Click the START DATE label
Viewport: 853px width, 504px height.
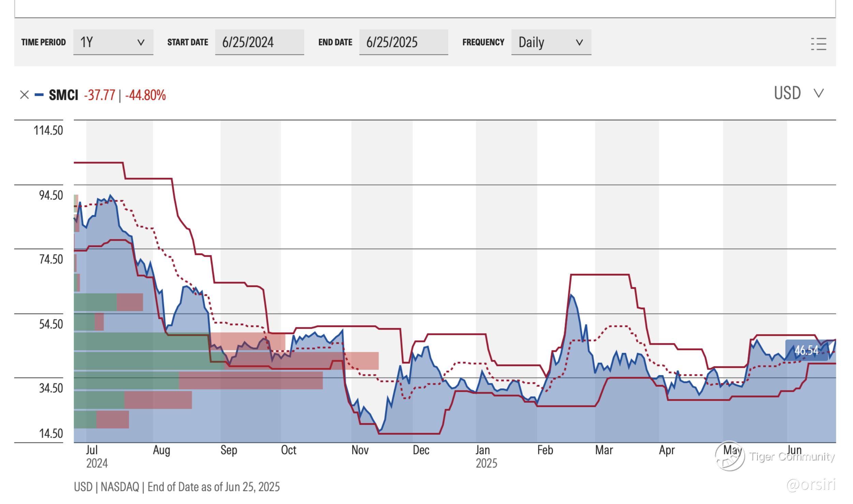click(188, 42)
